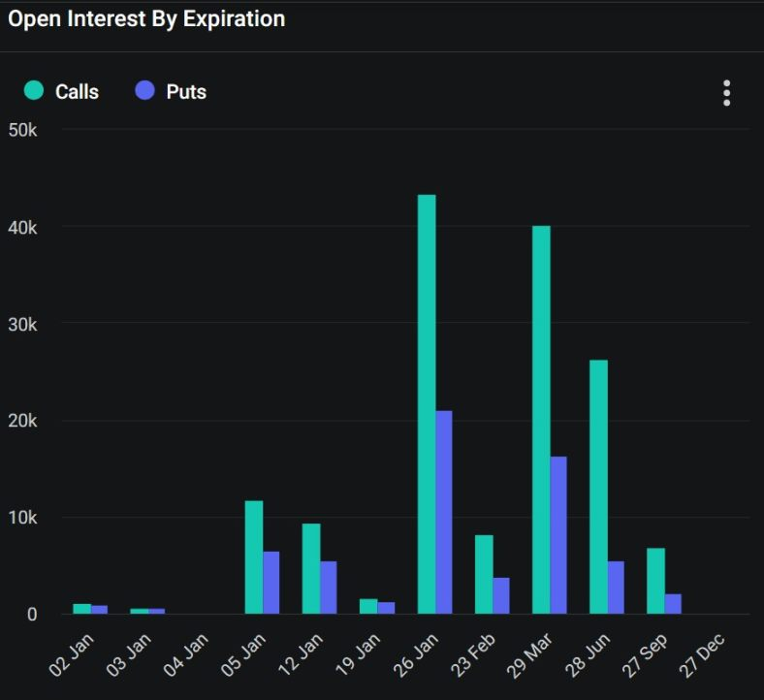Select the 12 Jan Calls bar
Viewport: 764px width, 700px height.
click(311, 569)
